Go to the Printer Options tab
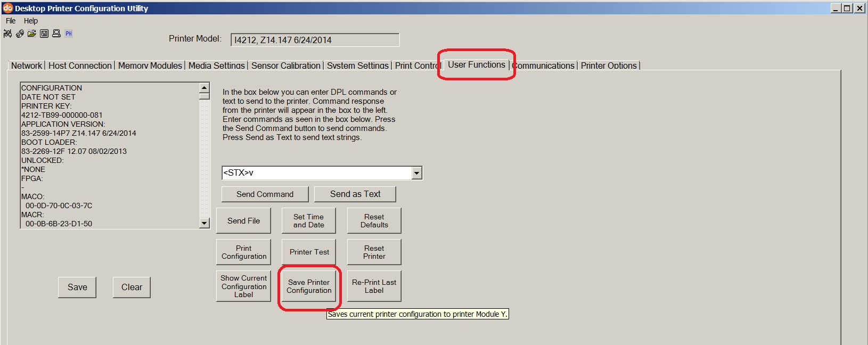 coord(609,65)
